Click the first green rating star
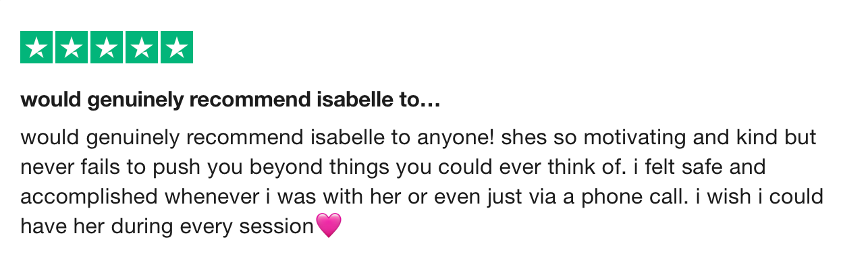The width and height of the screenshot is (868, 273). [36, 47]
